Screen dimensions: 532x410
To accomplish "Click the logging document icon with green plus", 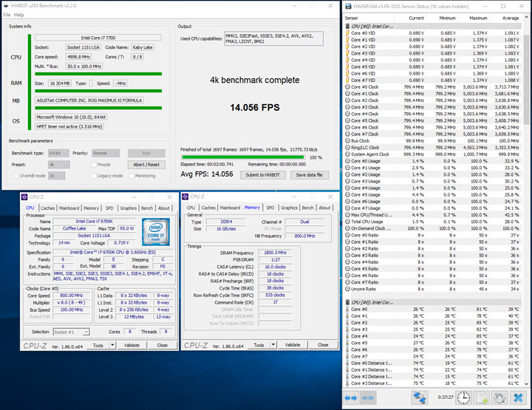I will 482,397.
